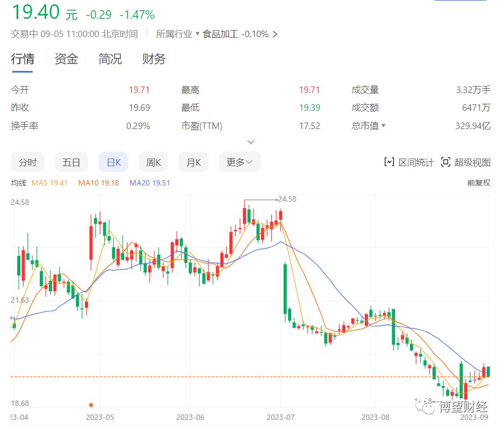
Task: Select the 月K monthly chart view
Action: tap(193, 162)
